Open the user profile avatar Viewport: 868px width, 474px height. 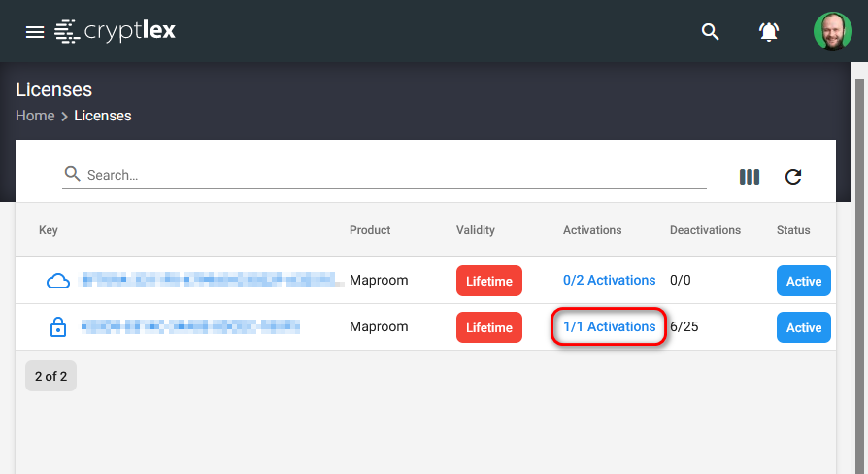click(x=833, y=31)
